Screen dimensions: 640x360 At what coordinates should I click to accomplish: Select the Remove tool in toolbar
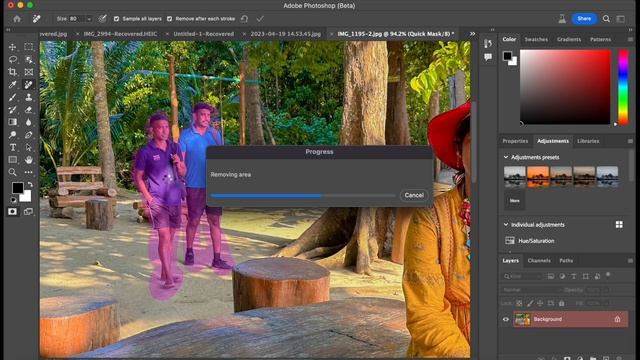click(29, 84)
